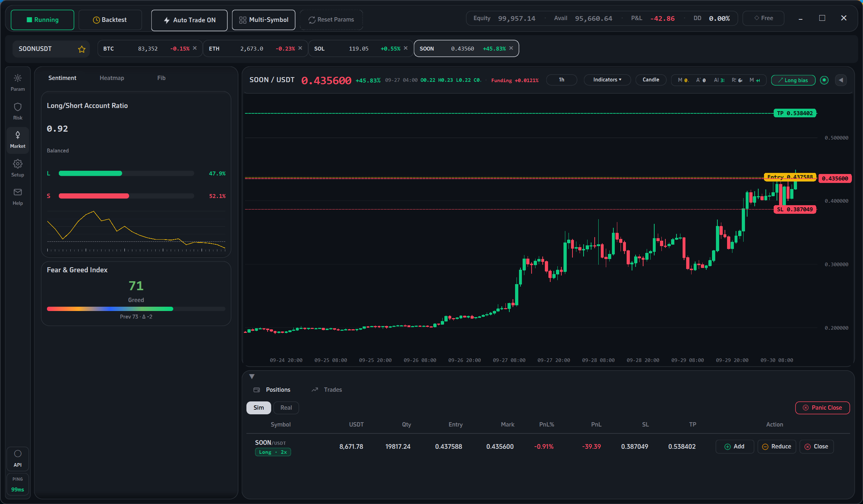This screenshot has width=863, height=504.
Task: Switch positions to Real mode
Action: [286, 408]
